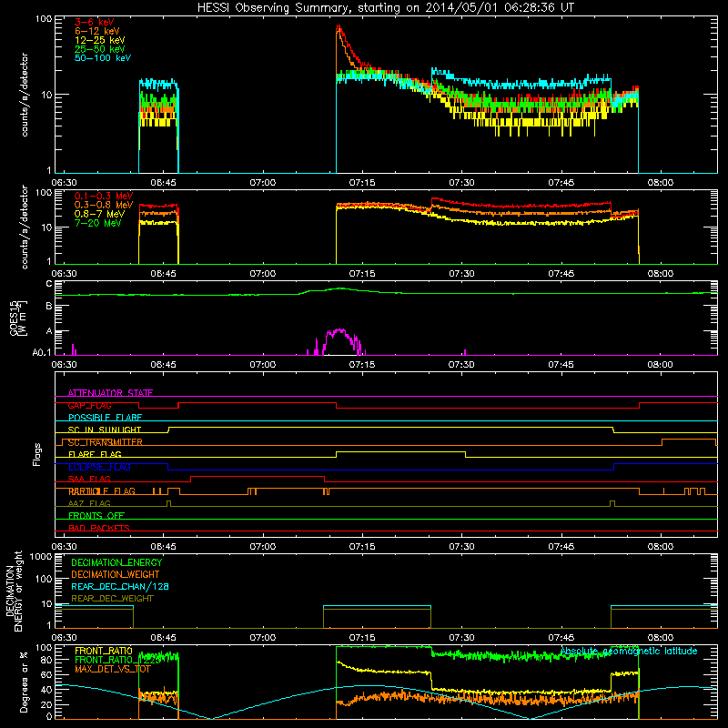
Task: Click the REAR_DEC_WEIGHT legend label
Action: pos(112,599)
